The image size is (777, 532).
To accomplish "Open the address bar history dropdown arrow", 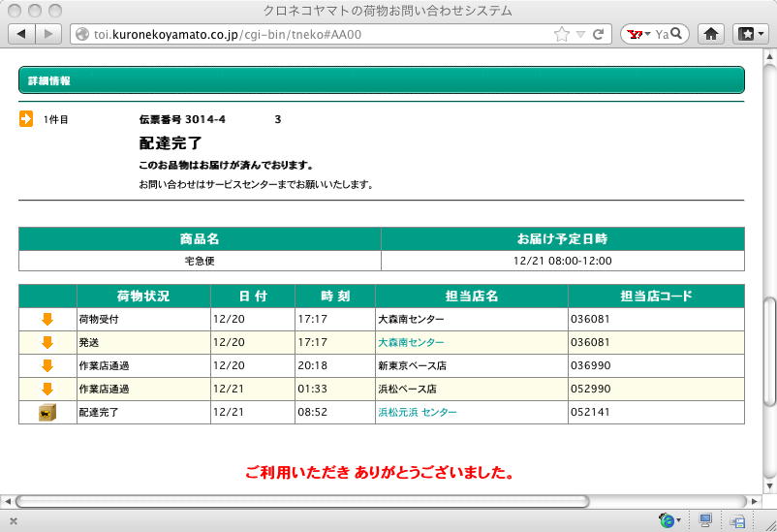I will pyautogui.click(x=580, y=35).
